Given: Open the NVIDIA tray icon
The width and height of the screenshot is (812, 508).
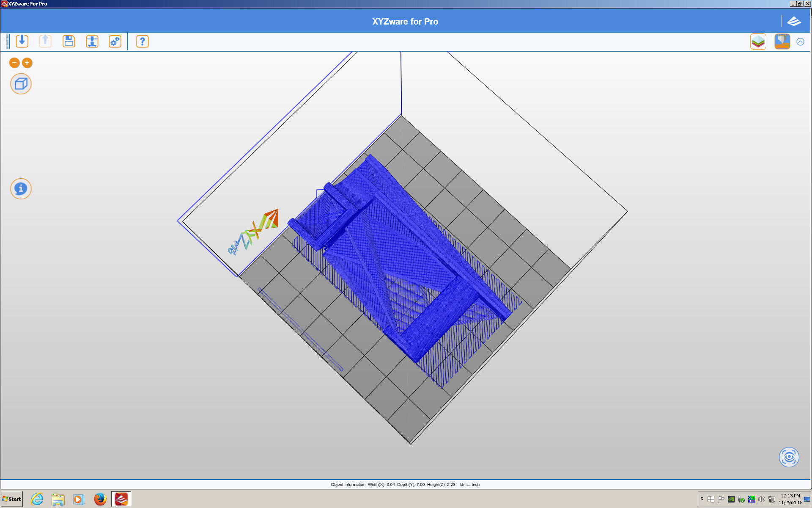Looking at the screenshot, I should [731, 499].
